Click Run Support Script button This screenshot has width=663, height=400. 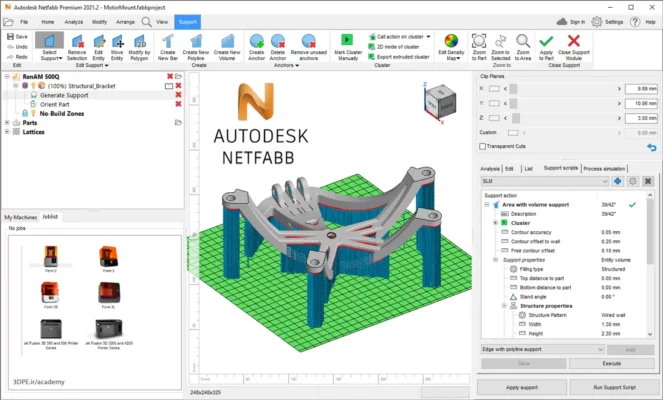pos(614,387)
